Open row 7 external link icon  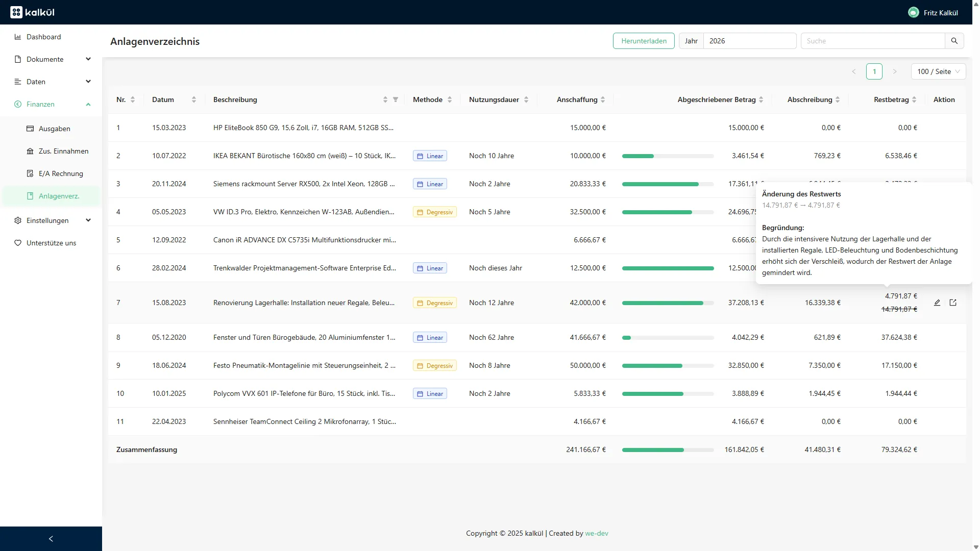(x=953, y=303)
